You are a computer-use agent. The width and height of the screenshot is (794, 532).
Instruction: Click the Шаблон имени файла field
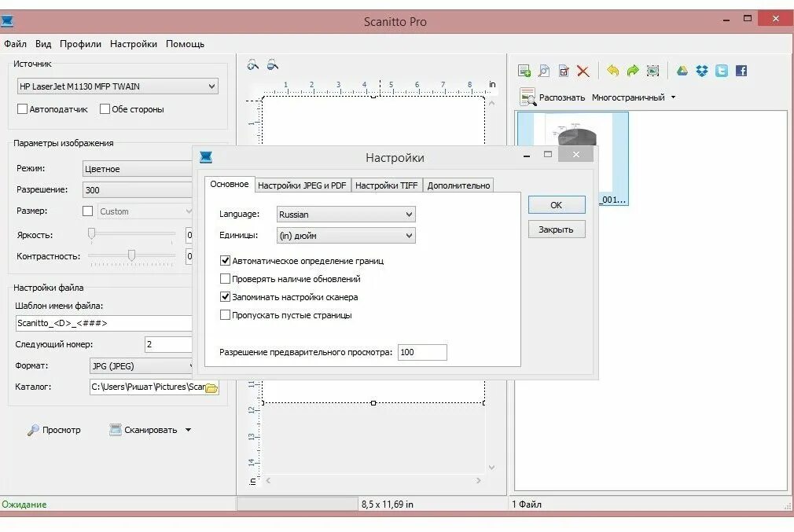pos(105,324)
